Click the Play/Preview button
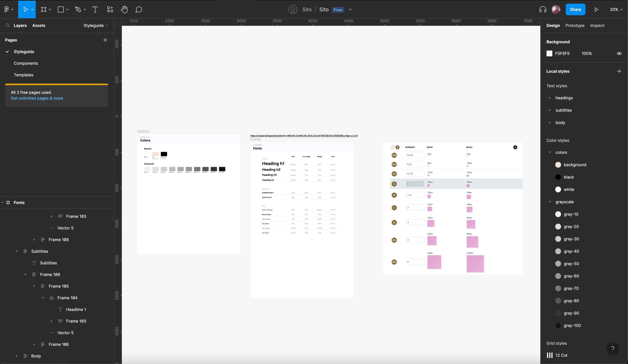Screen dimensions: 628x364 click(x=597, y=9)
